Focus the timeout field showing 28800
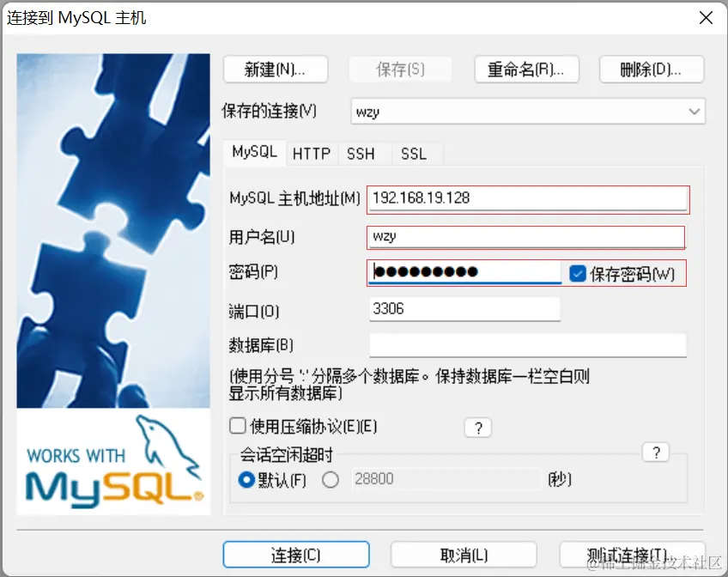728x577 pixels. [x=446, y=479]
